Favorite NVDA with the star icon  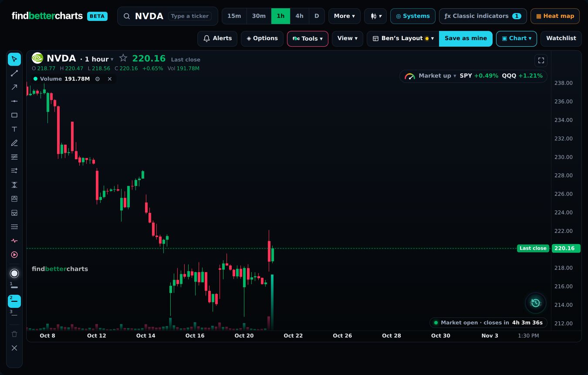coord(123,58)
